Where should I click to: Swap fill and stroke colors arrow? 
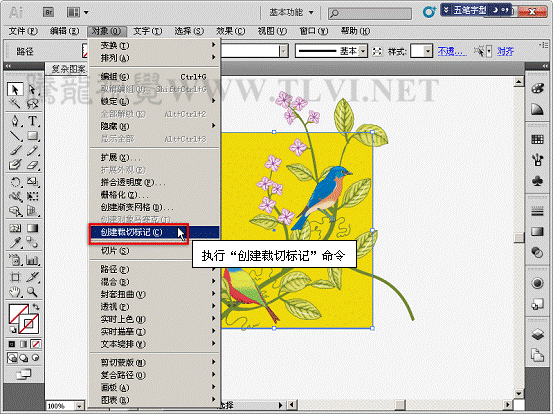[36, 307]
